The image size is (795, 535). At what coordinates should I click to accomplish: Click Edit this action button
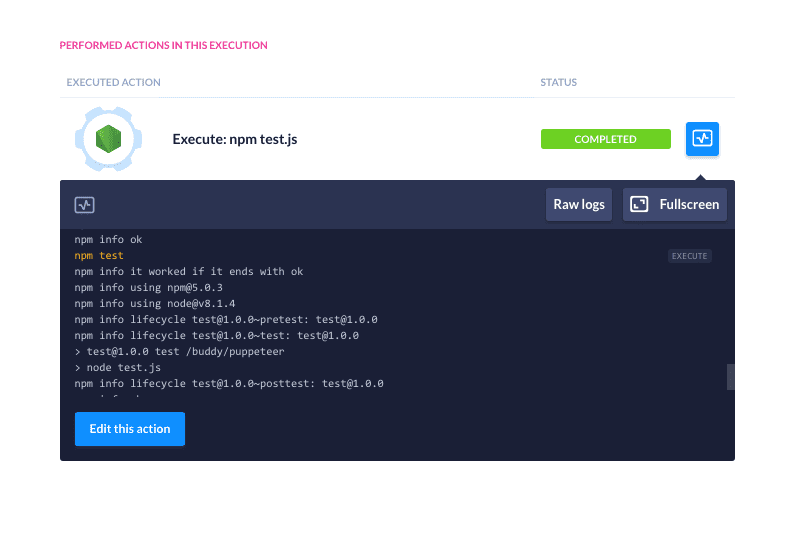[x=130, y=429]
